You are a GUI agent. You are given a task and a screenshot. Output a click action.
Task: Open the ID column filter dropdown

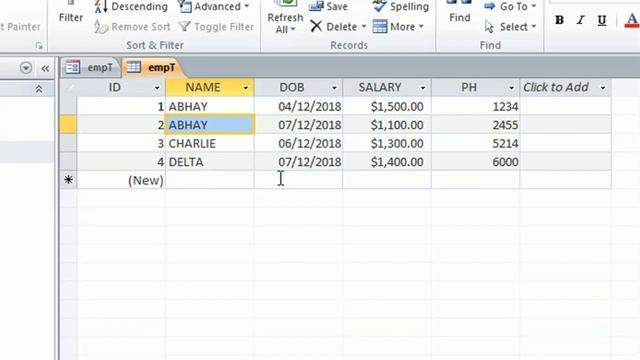point(157,88)
